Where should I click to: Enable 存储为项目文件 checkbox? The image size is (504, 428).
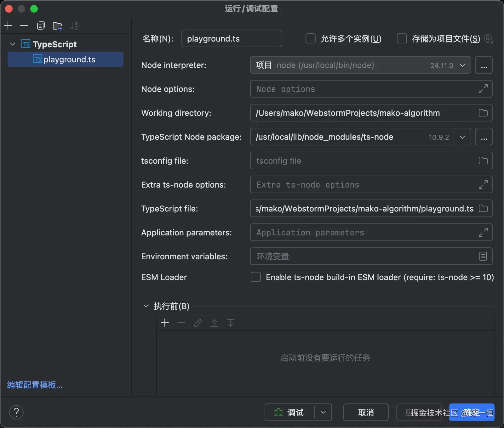coord(402,38)
